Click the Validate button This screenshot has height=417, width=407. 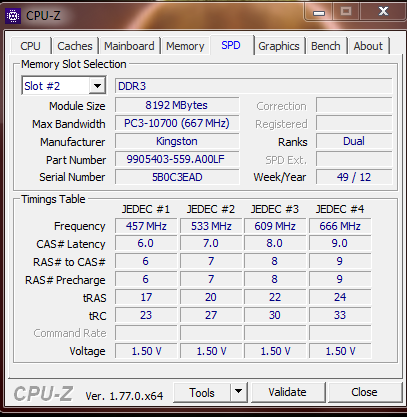click(287, 392)
